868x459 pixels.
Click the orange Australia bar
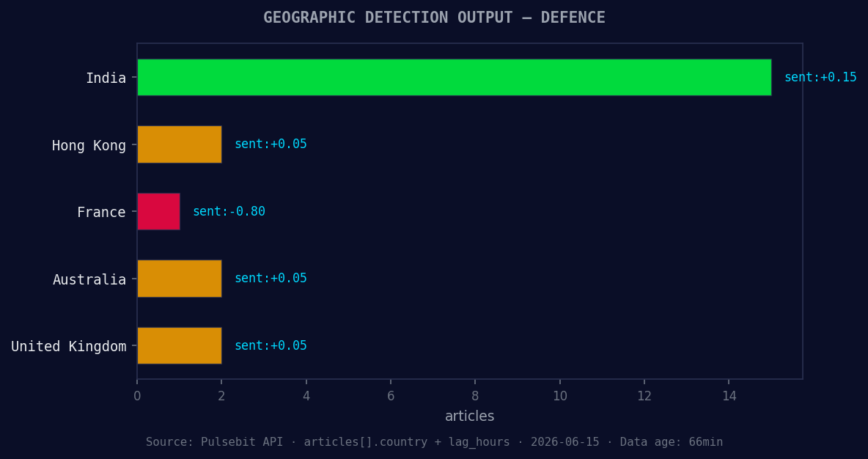point(180,279)
